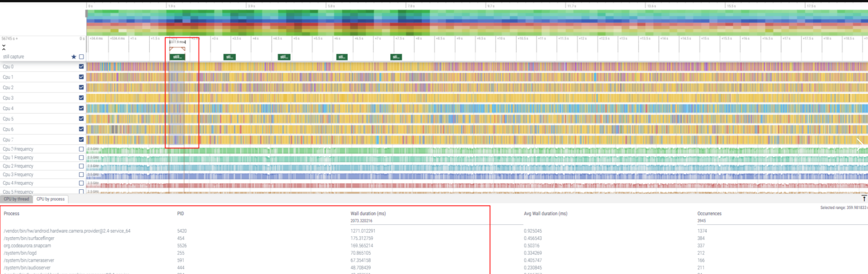The height and width of the screenshot is (274, 868).
Task: Click the Cpu 0 Frequency graph track
Action: click(477, 150)
